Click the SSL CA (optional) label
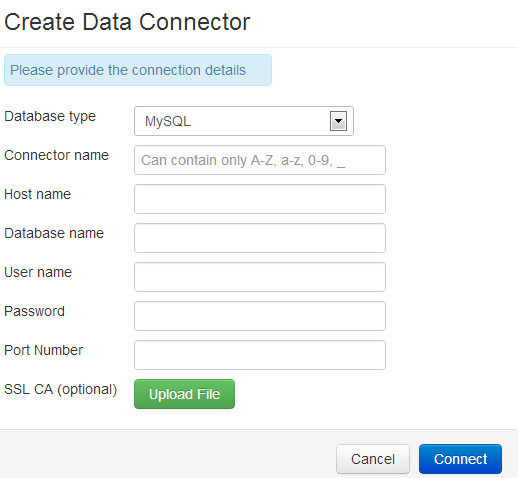 coord(60,389)
